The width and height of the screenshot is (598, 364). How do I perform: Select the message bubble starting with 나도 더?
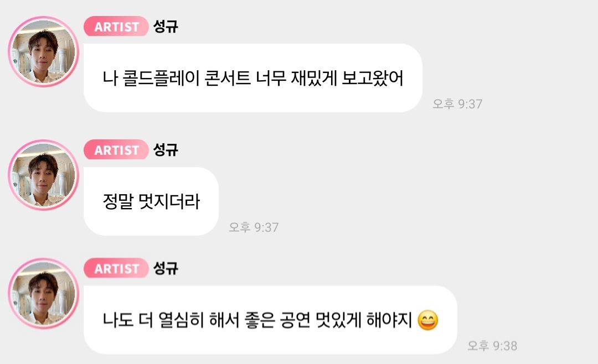pos(270,320)
